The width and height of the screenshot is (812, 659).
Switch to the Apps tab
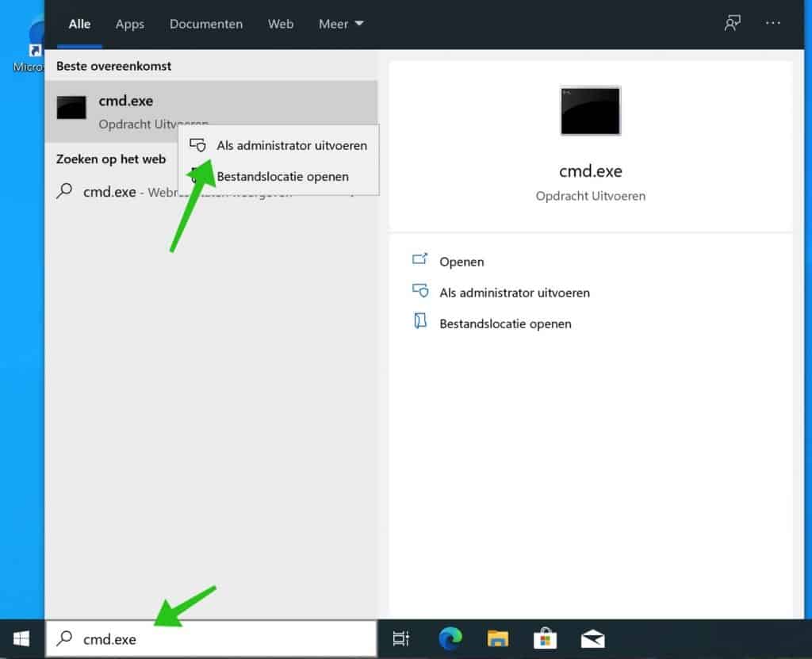click(x=129, y=24)
